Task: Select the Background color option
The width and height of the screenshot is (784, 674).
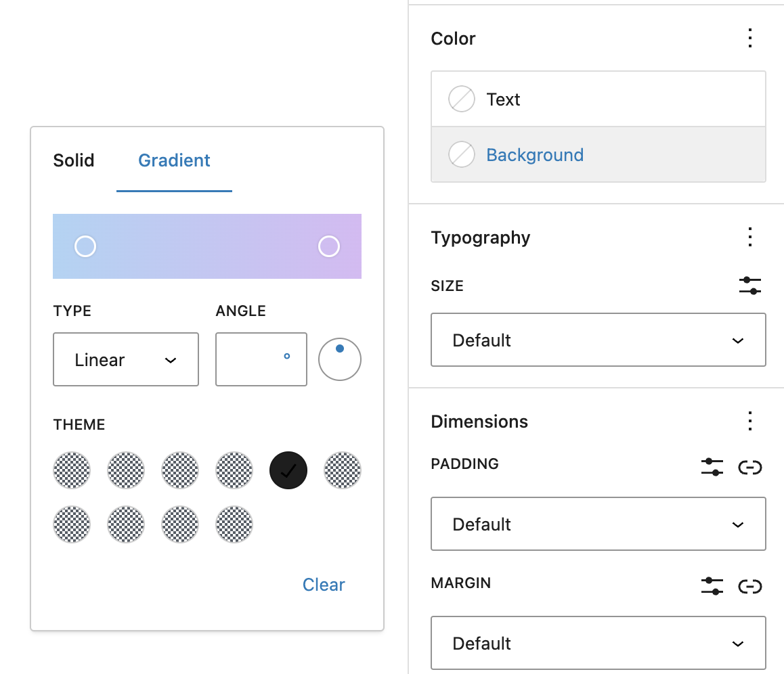Action: point(535,154)
